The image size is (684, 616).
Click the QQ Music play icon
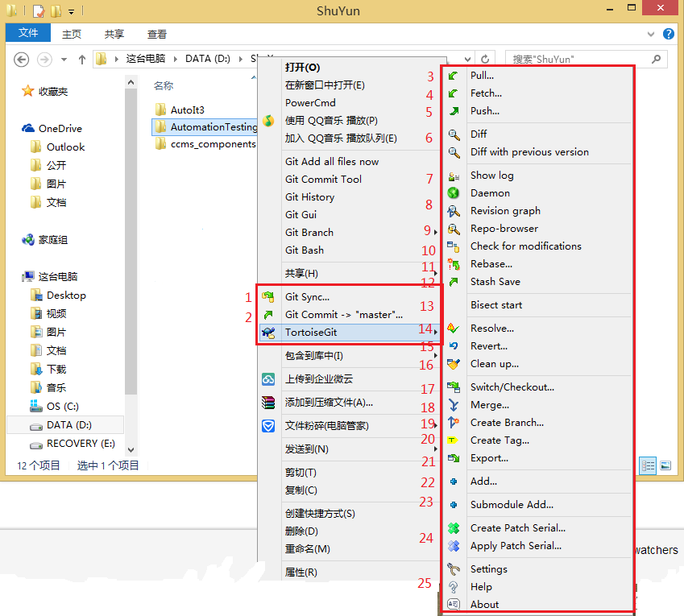pyautogui.click(x=268, y=121)
